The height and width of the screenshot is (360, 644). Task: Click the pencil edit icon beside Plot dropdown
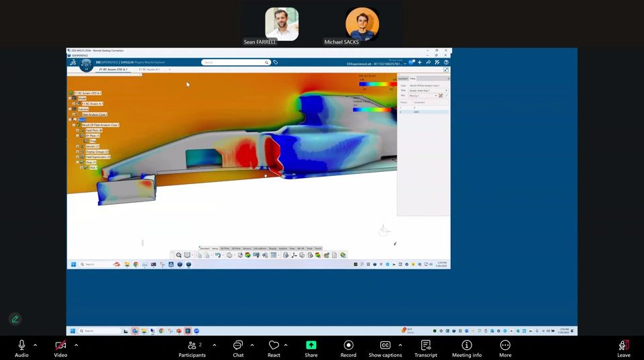click(447, 95)
